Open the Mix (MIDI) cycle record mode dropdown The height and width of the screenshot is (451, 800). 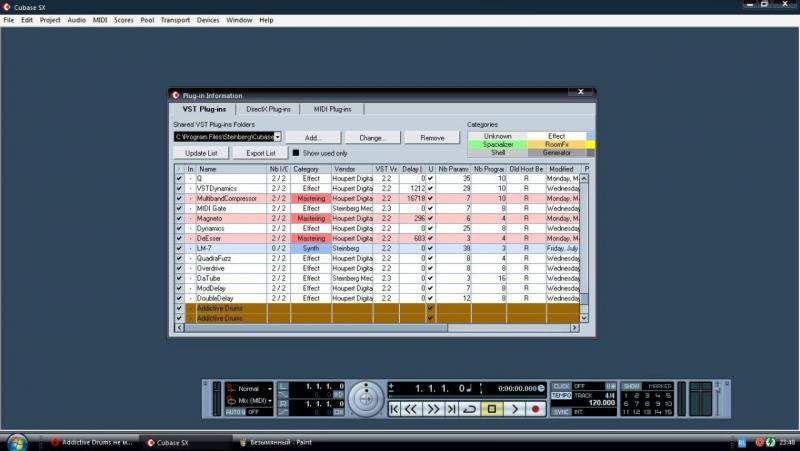pos(249,400)
